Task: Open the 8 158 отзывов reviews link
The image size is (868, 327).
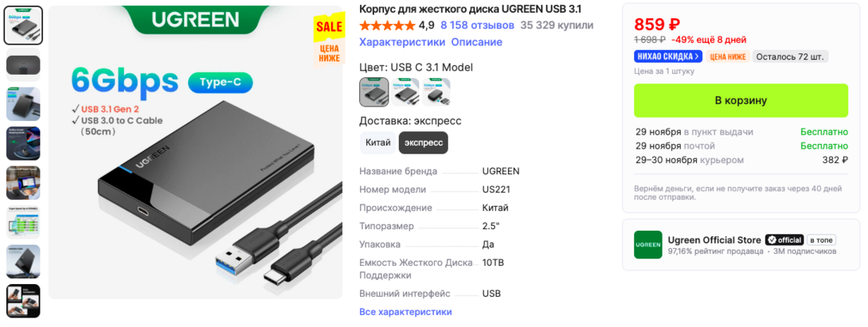Action: point(477,25)
